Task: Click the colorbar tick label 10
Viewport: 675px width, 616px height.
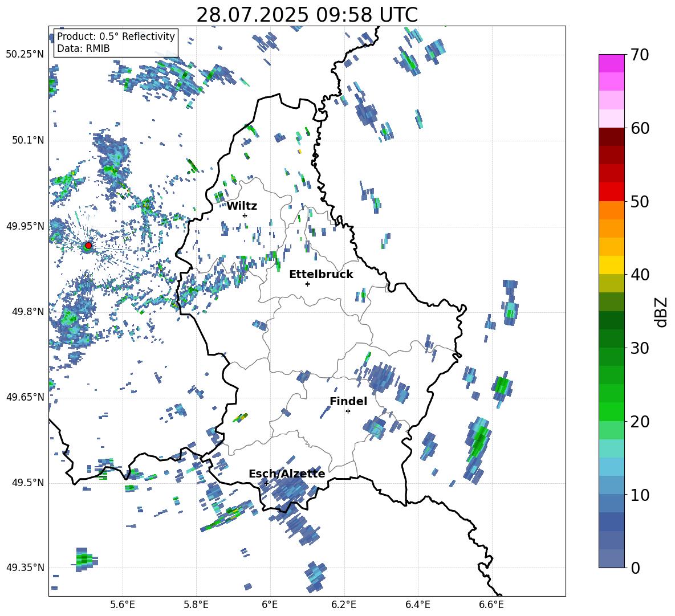Action: tap(640, 495)
